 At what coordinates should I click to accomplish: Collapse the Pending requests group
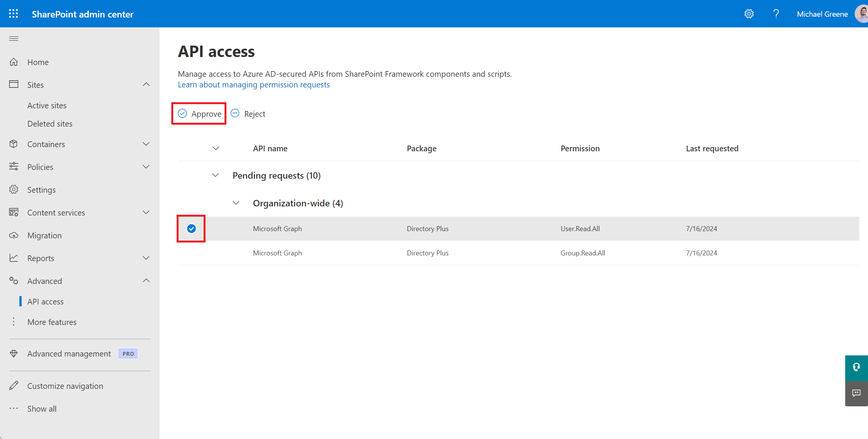[x=215, y=175]
